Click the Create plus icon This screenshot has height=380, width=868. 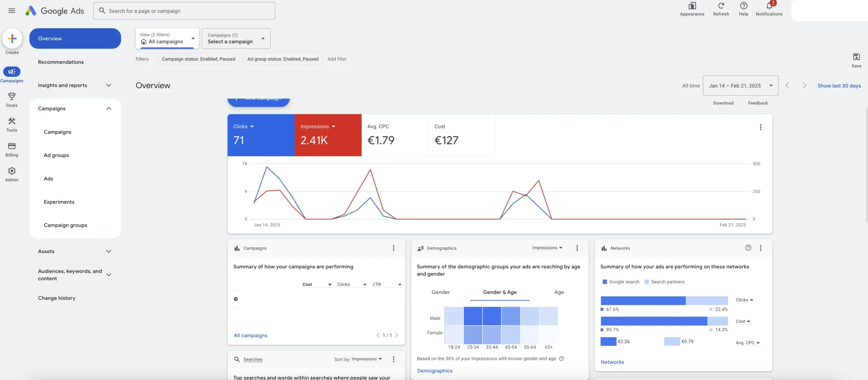click(x=12, y=38)
